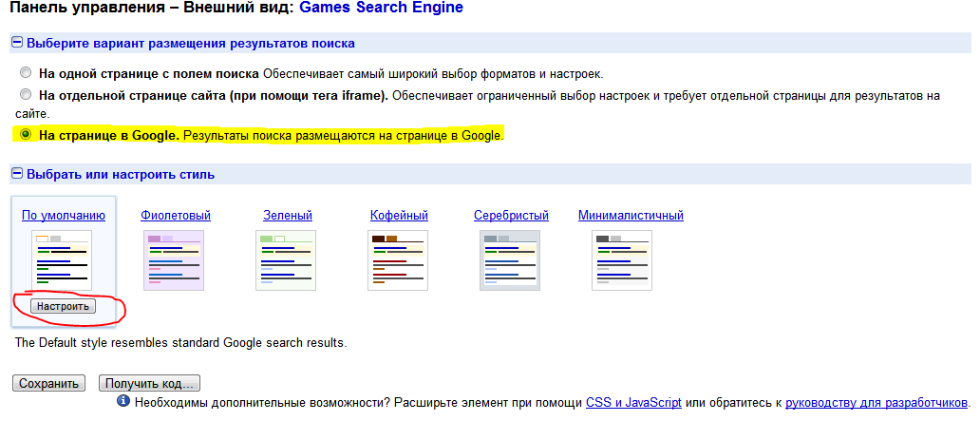Click the Default style description text

180,343
